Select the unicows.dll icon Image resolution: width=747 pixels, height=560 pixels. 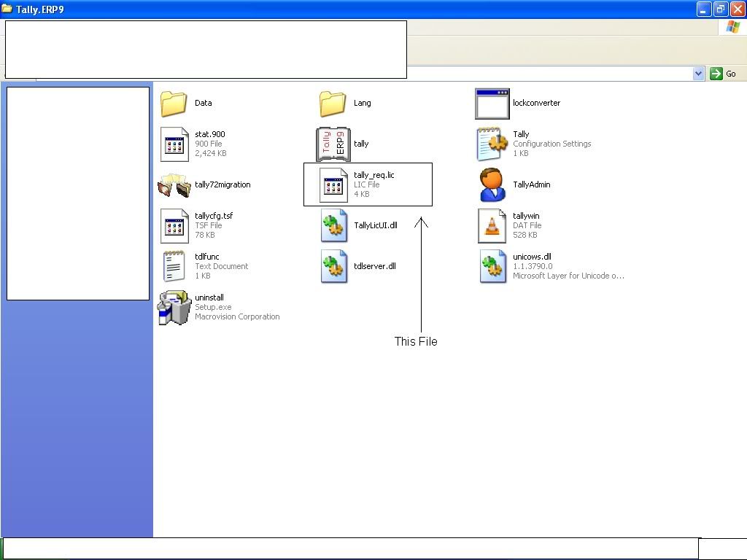coord(492,267)
